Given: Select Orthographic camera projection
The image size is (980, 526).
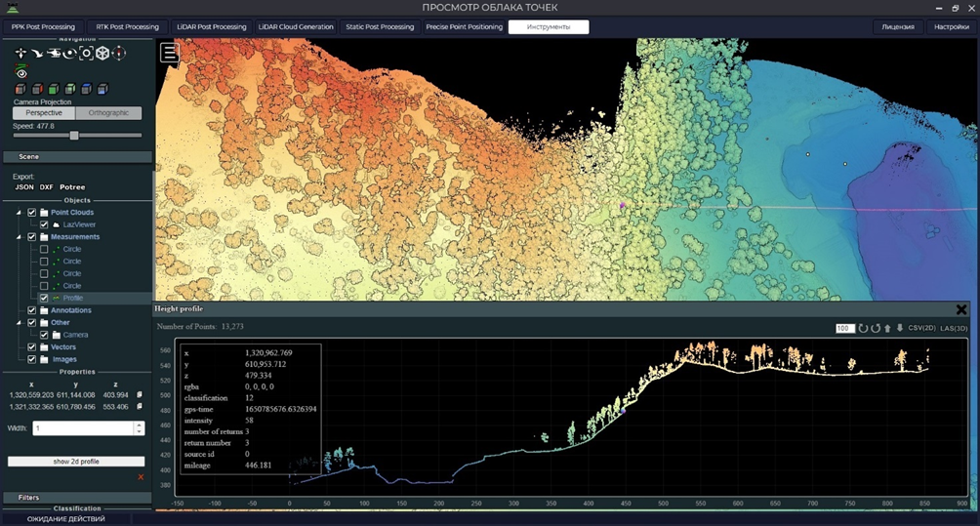Looking at the screenshot, I should point(108,113).
